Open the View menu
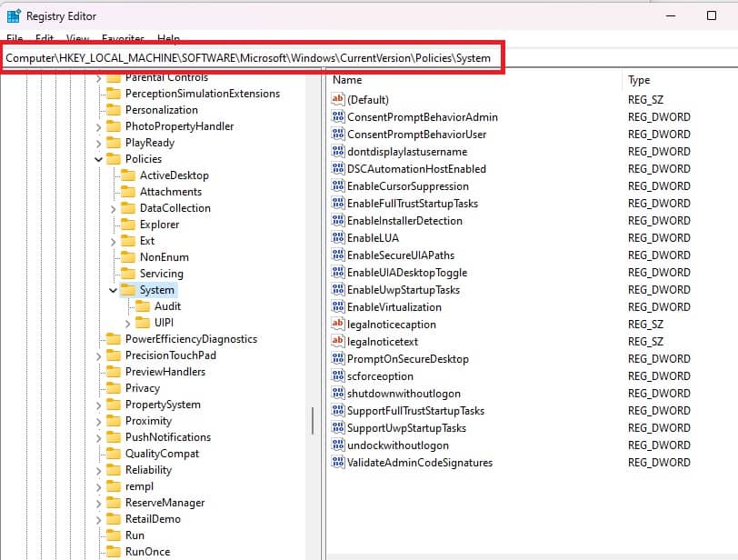This screenshot has width=738, height=560. (77, 38)
